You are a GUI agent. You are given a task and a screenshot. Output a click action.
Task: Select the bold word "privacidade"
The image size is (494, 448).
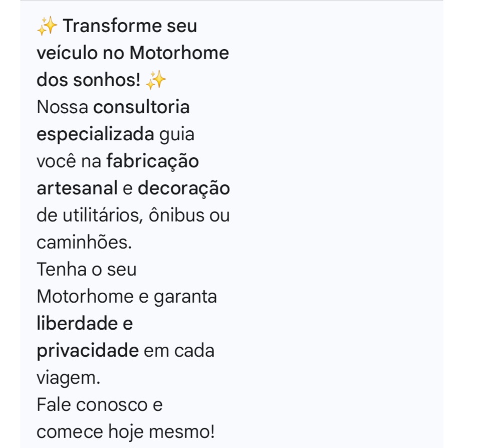pos(88,351)
